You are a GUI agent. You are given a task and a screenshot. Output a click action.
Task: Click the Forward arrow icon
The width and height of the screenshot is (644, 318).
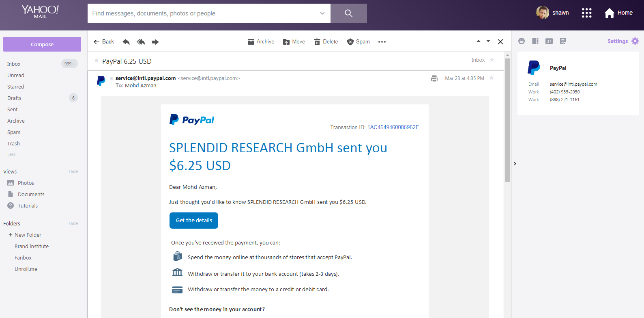point(155,42)
